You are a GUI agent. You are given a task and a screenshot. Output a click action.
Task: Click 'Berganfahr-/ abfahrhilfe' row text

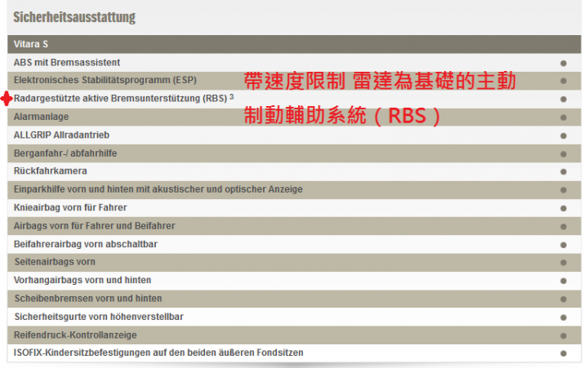[65, 153]
